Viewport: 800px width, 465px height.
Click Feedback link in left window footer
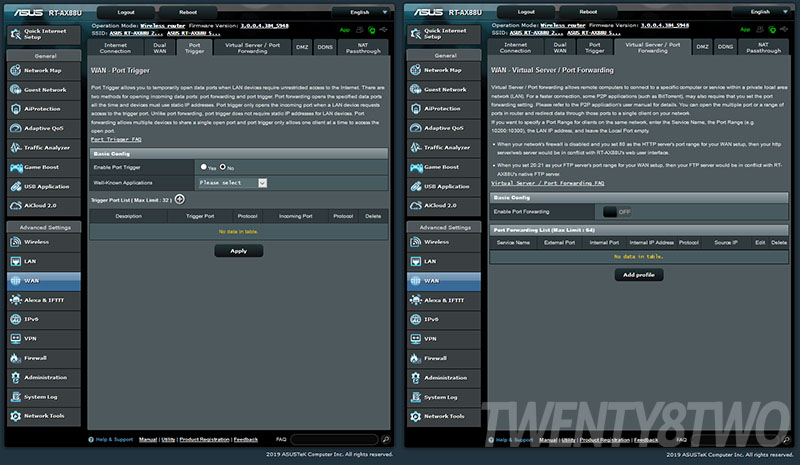click(245, 439)
